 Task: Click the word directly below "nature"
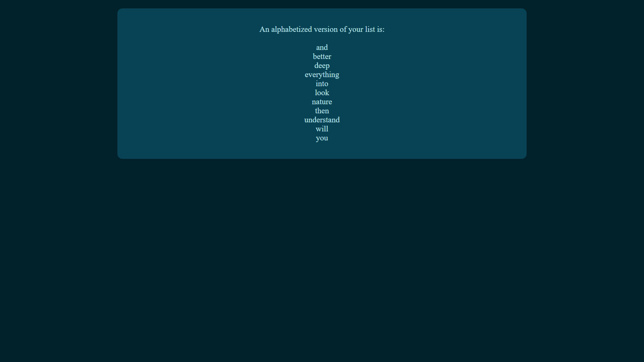pos(322,111)
